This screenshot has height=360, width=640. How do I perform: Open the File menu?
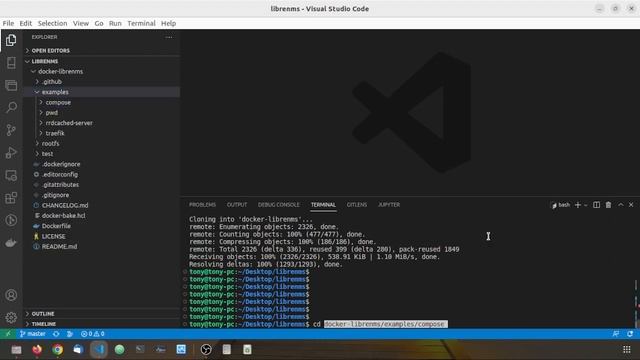(8, 23)
